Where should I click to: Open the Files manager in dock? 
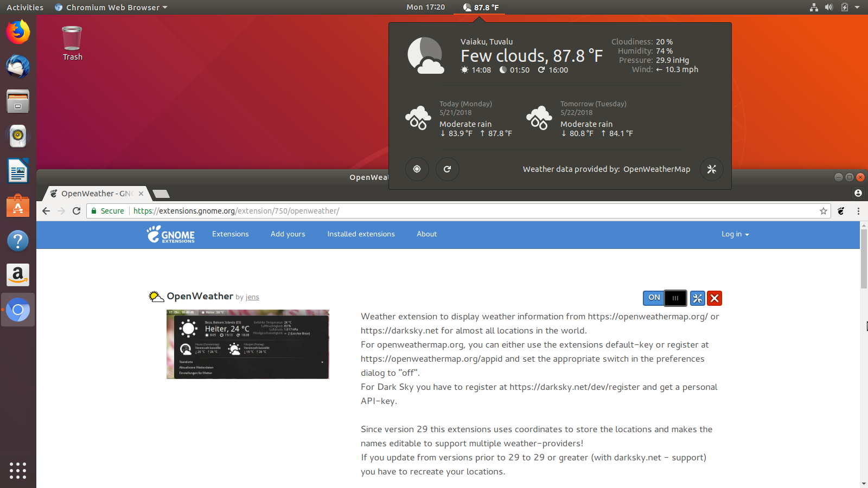point(18,101)
